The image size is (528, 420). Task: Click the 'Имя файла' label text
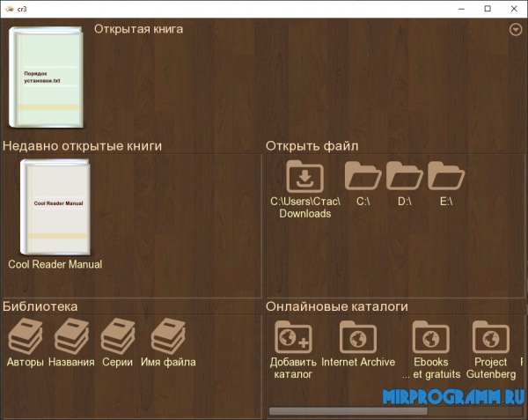click(x=168, y=363)
